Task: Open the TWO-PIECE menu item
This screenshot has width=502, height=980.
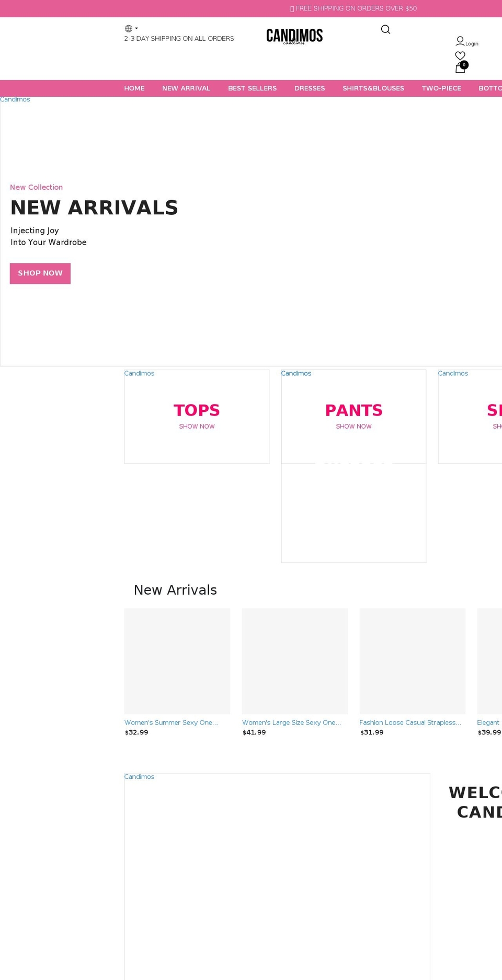Action: click(x=441, y=88)
